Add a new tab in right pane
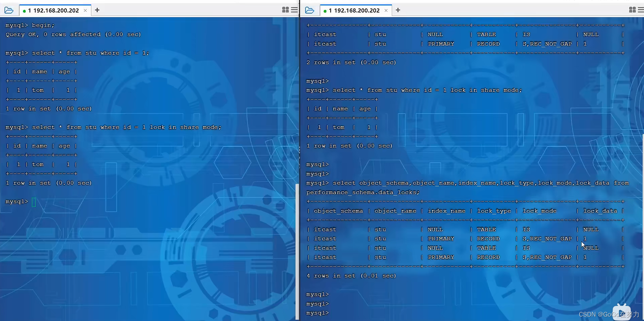Viewport: 644px width, 321px height. pyautogui.click(x=398, y=10)
